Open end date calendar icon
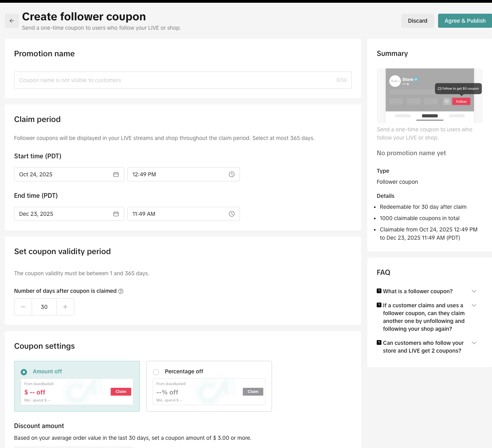492x448 pixels. [116, 214]
